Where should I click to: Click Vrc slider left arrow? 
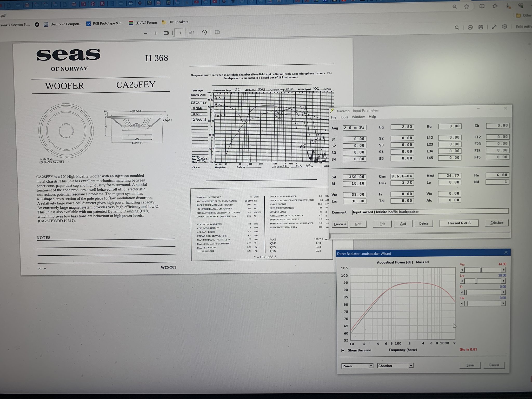pyautogui.click(x=462, y=270)
